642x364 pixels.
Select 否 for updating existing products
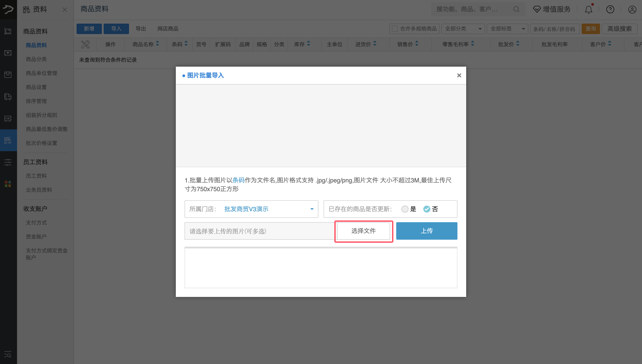(x=427, y=209)
